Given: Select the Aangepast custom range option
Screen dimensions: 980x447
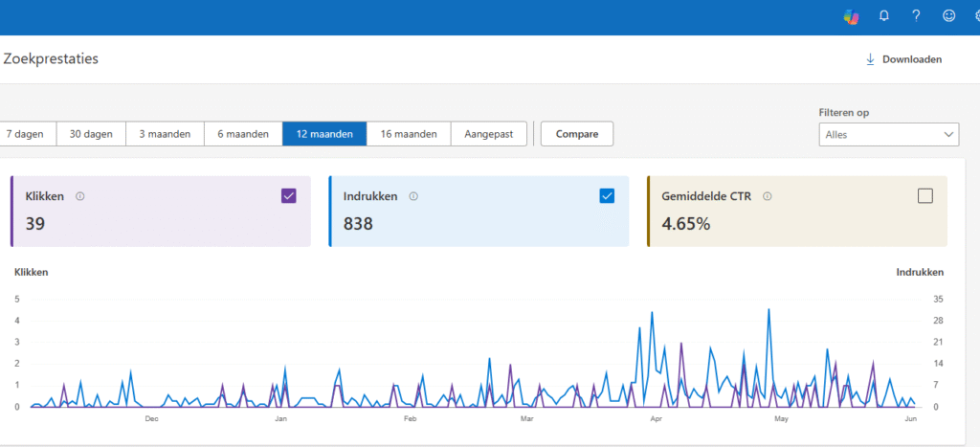Looking at the screenshot, I should point(489,134).
